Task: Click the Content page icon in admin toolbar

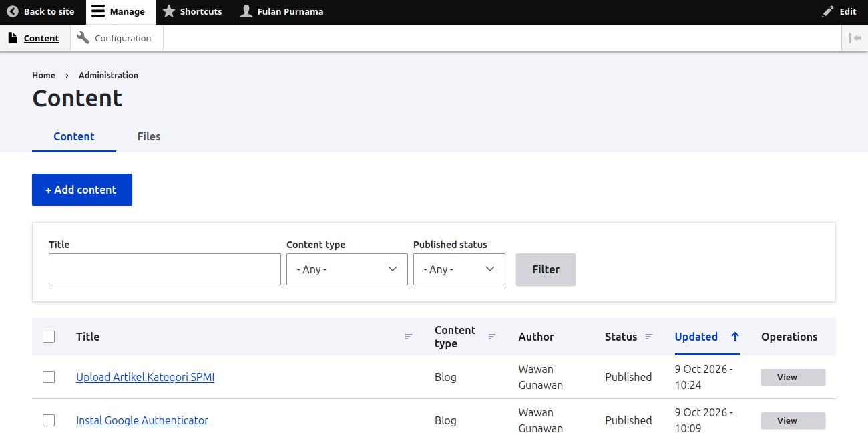Action: tap(13, 38)
